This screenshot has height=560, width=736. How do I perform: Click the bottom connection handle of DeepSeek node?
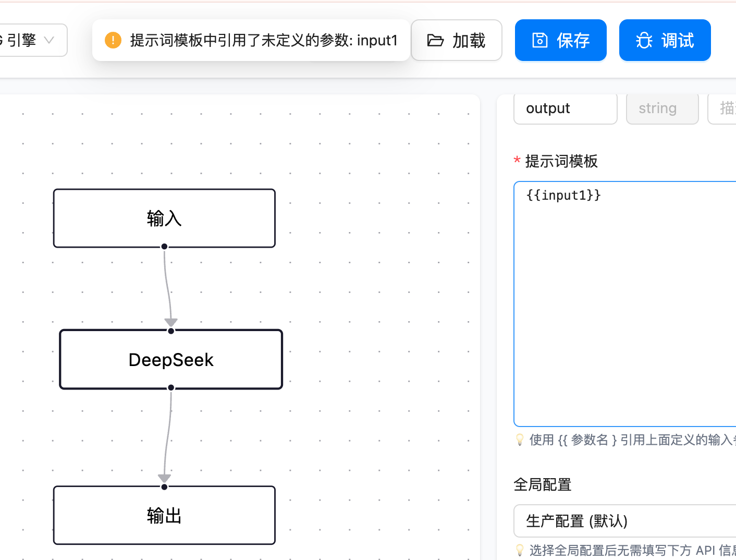point(171,387)
